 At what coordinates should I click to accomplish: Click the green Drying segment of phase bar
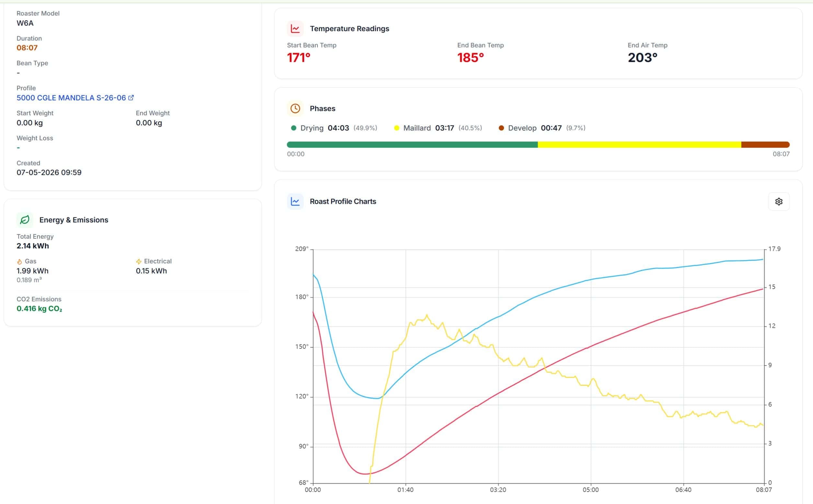click(412, 145)
